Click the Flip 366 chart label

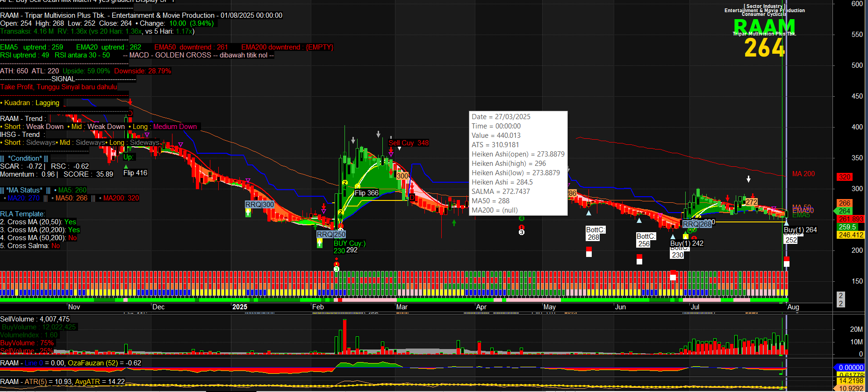[366, 193]
